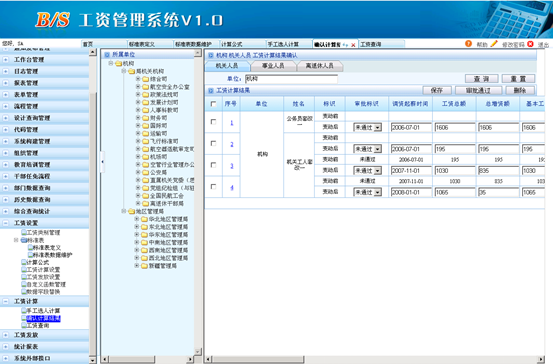Select the 数据字段替换 sidebar item
553x364 pixels.
43,292
